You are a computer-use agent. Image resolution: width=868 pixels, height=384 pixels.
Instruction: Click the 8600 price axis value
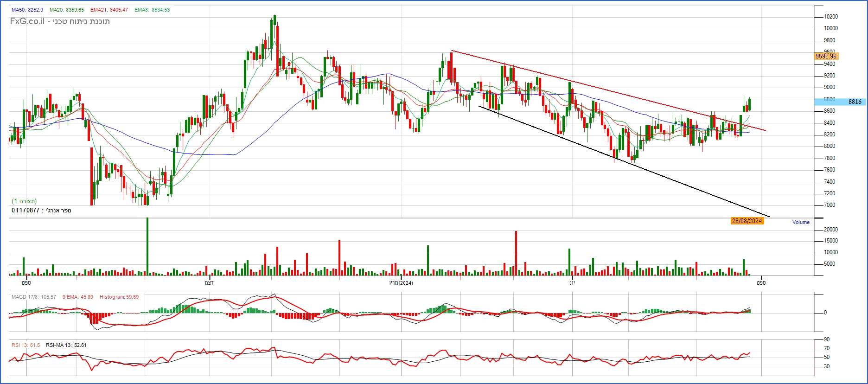click(x=830, y=111)
